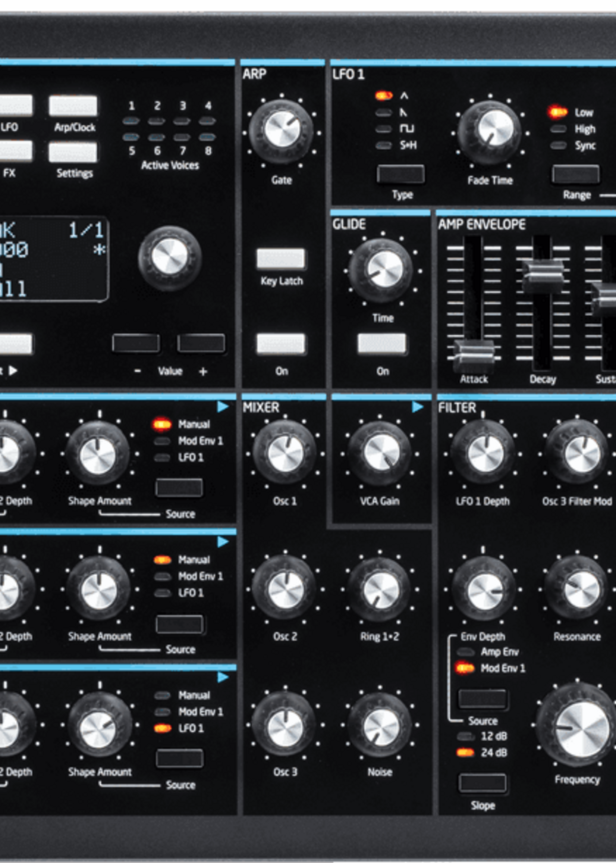Select the triangle waveform LED in LFO 1
This screenshot has width=616, height=863.
coord(383,96)
